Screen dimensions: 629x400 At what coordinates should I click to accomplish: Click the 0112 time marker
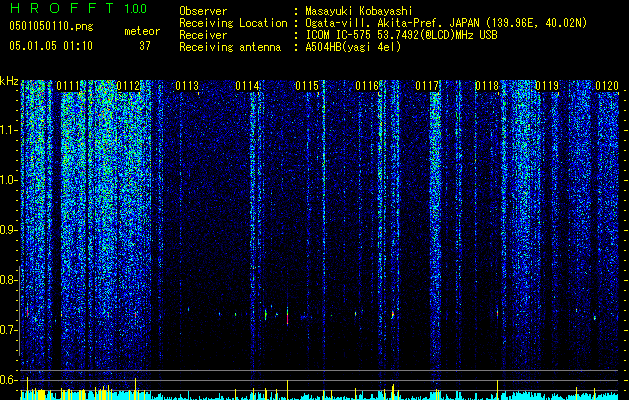pos(128,86)
